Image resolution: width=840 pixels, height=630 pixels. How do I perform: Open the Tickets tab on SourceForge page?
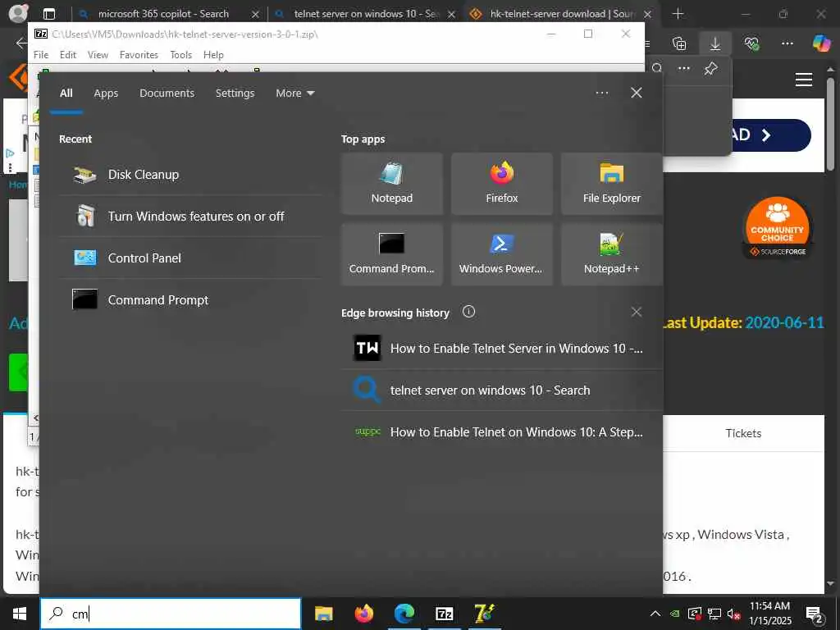743,433
